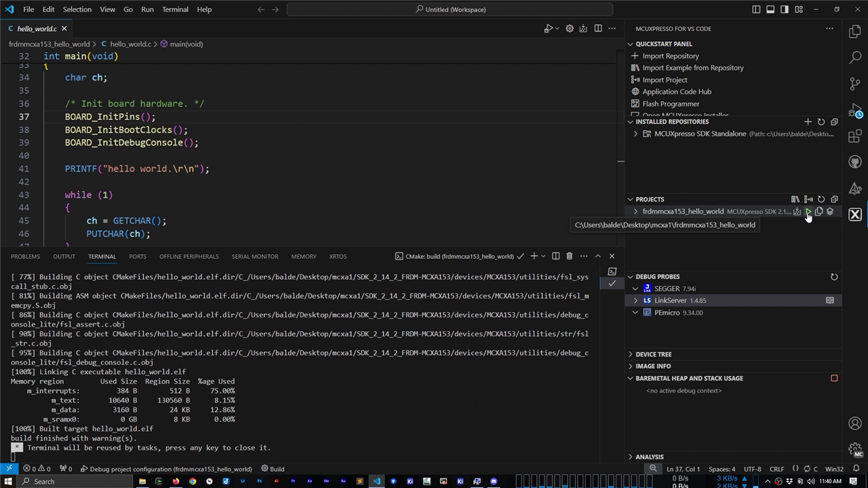Click the Build Selected icon on frdmmcxa153_hello_world row

pyautogui.click(x=797, y=211)
